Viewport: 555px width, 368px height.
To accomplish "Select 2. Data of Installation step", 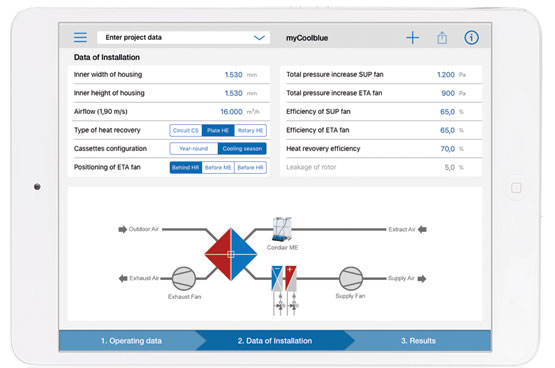I will 275,341.
